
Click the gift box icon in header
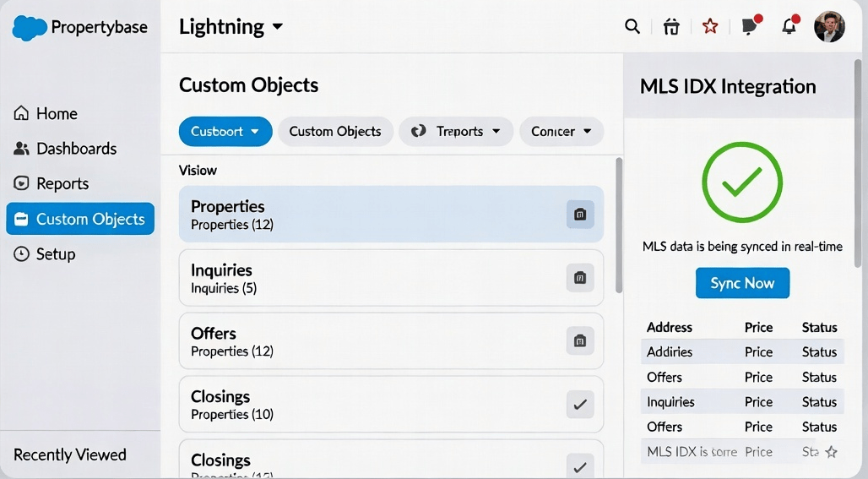pyautogui.click(x=671, y=26)
